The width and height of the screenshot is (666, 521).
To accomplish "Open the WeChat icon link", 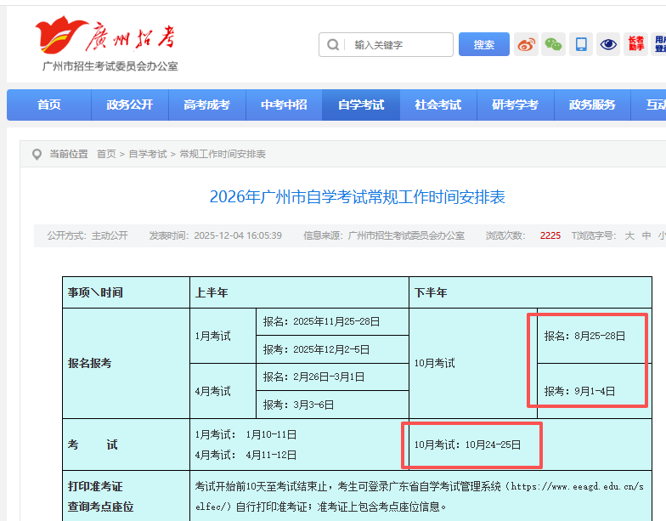I will pos(553,44).
